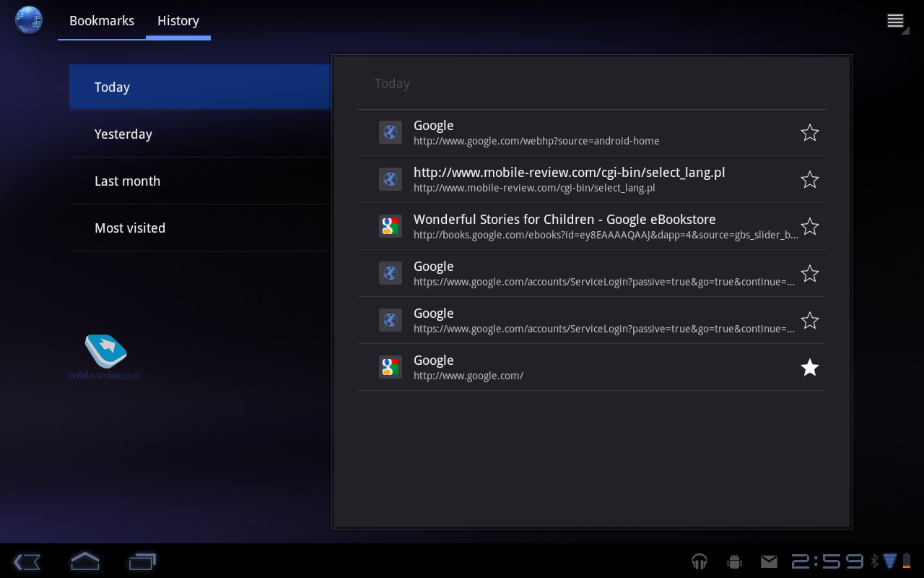Click the Today header inside the history panel
This screenshot has width=924, height=578.
click(392, 84)
